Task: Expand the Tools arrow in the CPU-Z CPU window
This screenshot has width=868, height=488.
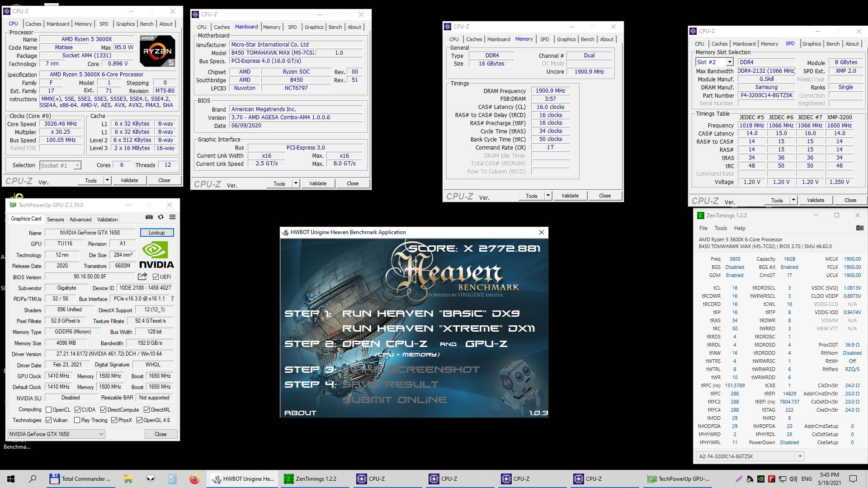Action: point(107,180)
